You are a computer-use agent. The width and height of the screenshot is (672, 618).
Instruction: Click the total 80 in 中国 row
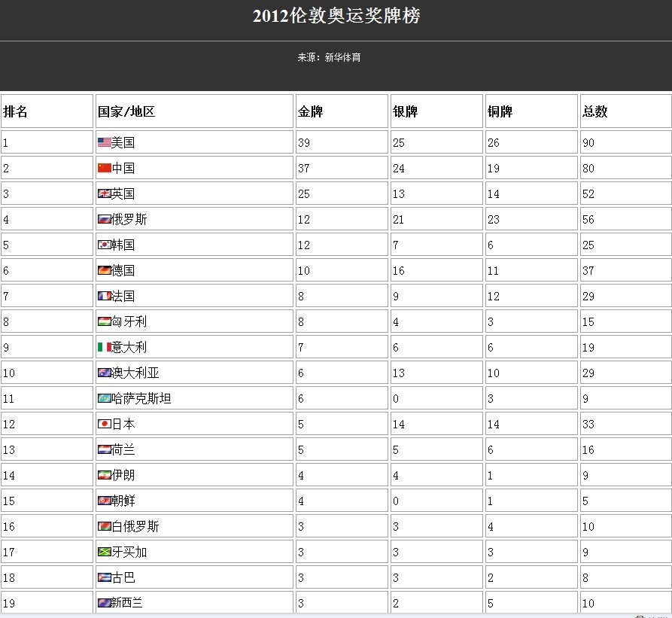(588, 169)
